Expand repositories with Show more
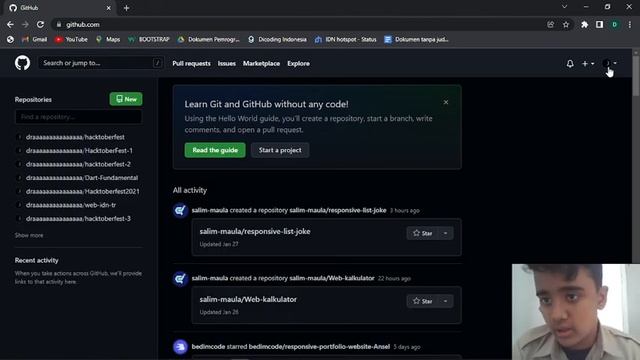Viewport: 640px width, 360px height. pyautogui.click(x=29, y=236)
